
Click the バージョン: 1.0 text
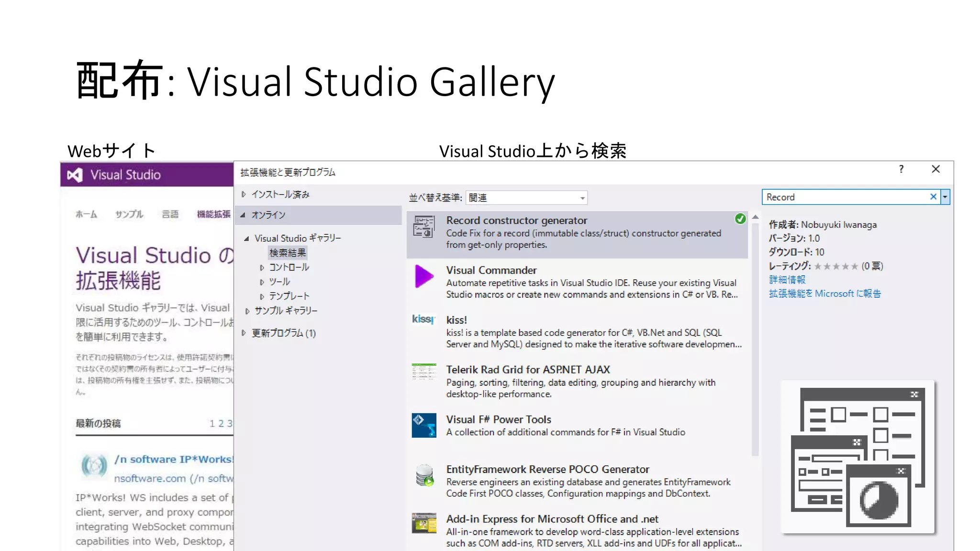pyautogui.click(x=794, y=238)
